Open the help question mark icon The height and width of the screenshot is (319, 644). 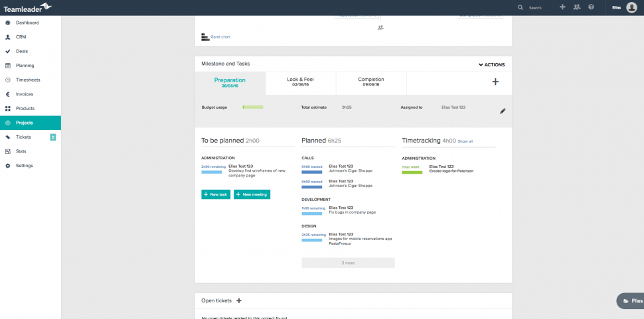point(591,7)
